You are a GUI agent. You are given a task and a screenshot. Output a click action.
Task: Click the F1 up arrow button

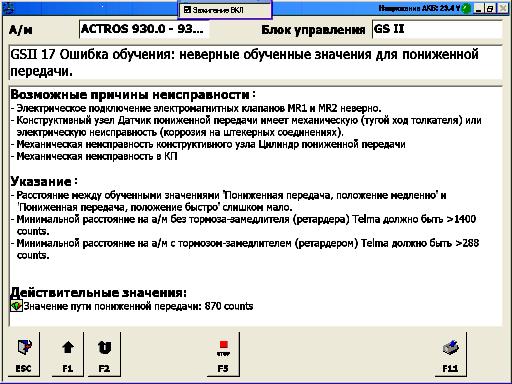pos(68,355)
